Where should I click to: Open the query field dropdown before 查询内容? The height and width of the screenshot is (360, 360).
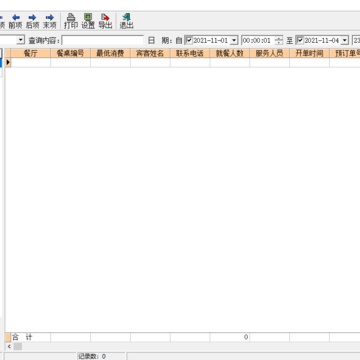tap(21, 40)
